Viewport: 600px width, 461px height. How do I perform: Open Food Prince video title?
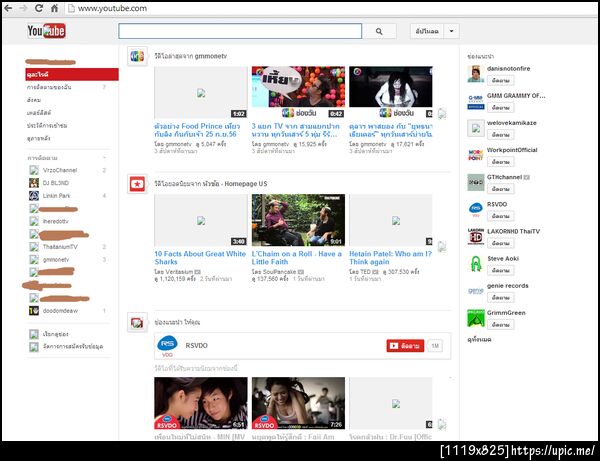click(x=197, y=130)
